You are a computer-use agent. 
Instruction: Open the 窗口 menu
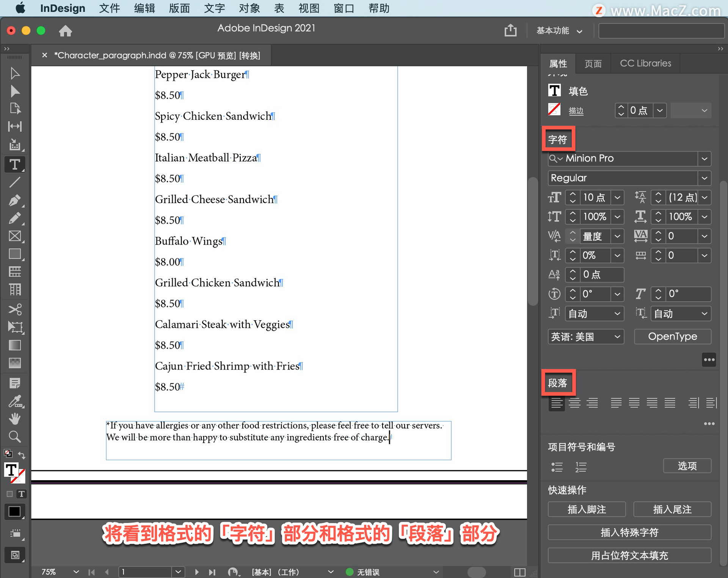click(x=344, y=8)
